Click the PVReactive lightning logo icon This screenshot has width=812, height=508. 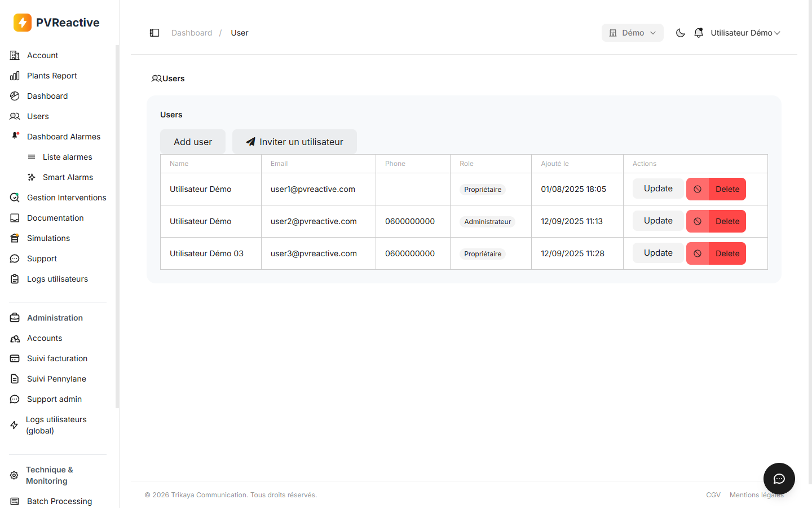click(x=23, y=23)
